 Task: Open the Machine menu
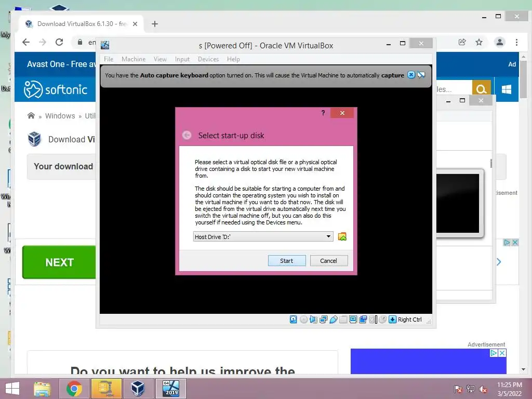click(x=134, y=59)
